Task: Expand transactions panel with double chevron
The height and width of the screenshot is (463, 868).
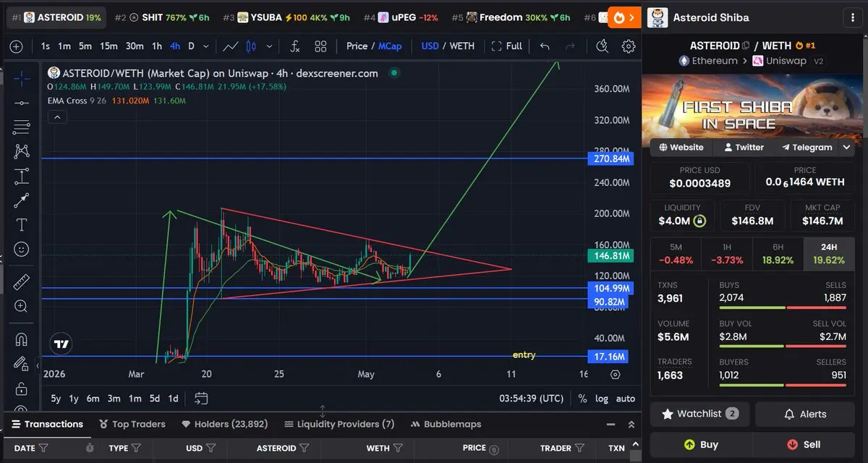Action: [631, 425]
